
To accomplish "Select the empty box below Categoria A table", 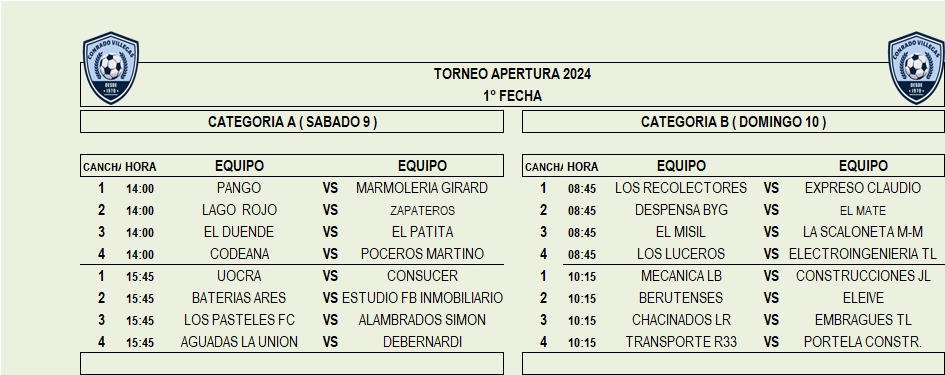I will 292,364.
